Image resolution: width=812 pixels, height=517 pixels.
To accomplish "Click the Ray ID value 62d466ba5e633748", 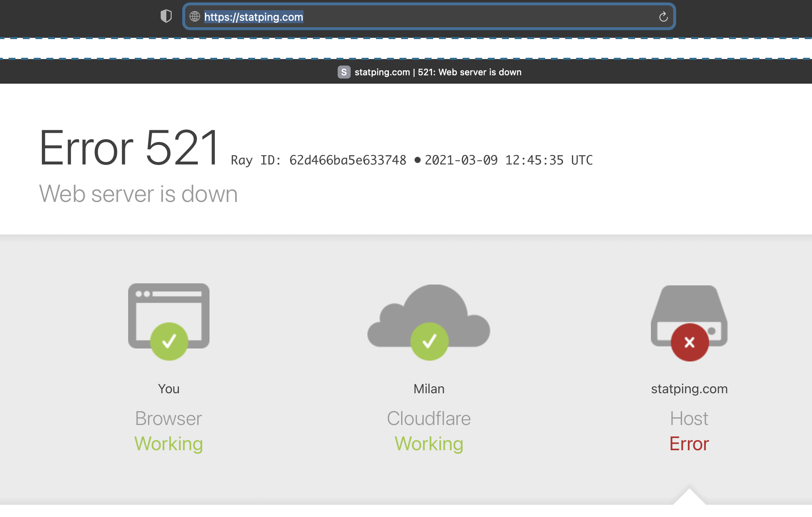I will click(x=348, y=160).
